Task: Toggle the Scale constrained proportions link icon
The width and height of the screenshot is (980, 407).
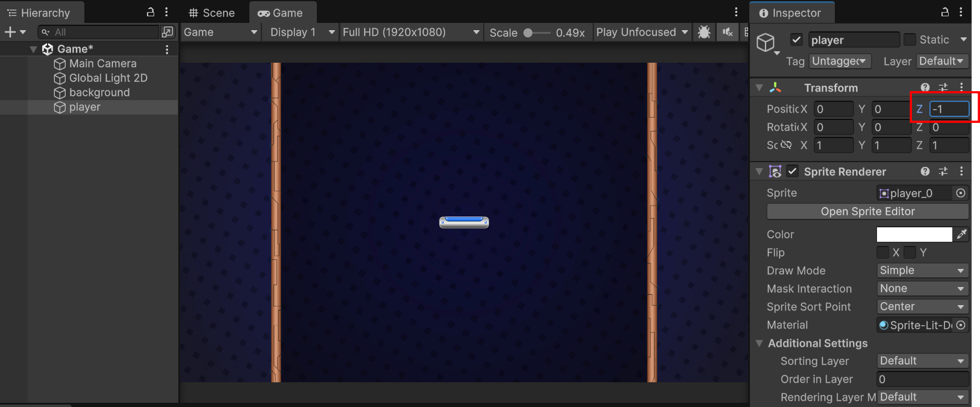Action: pos(786,145)
